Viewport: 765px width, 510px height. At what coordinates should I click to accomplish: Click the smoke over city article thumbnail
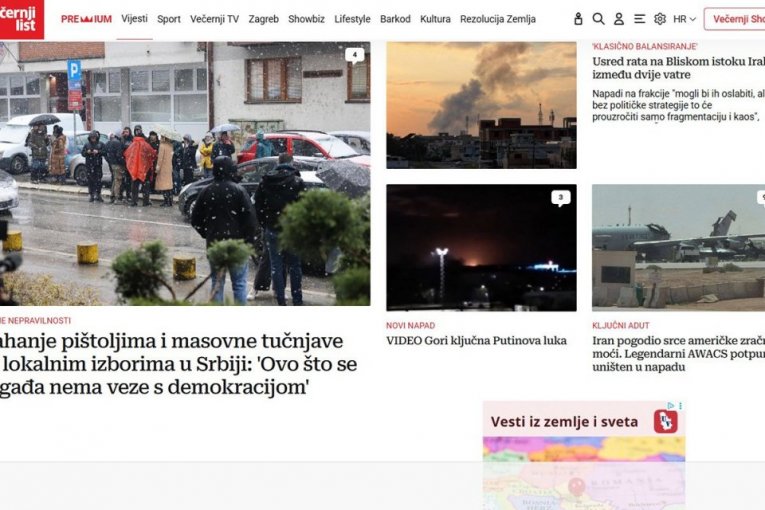click(x=482, y=105)
